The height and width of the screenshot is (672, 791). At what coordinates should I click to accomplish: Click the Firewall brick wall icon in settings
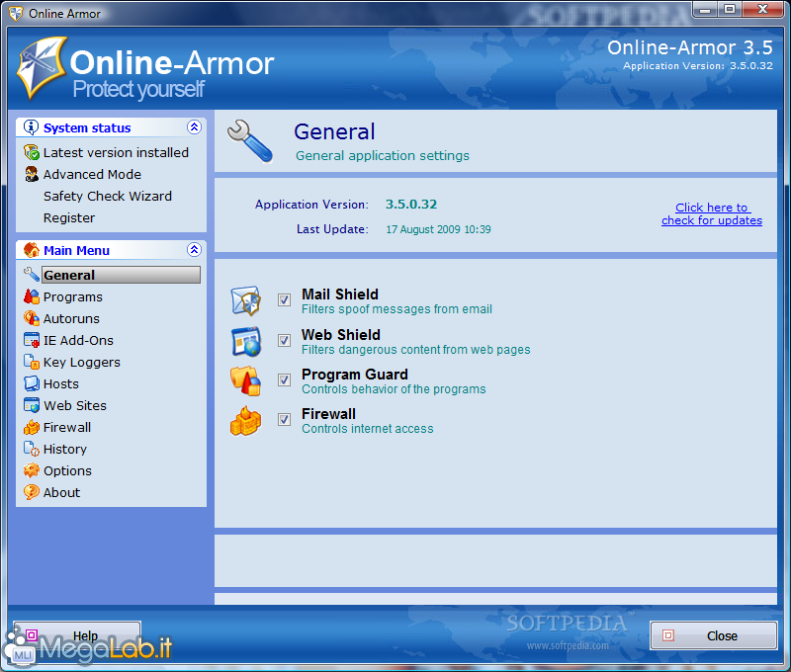(x=245, y=421)
